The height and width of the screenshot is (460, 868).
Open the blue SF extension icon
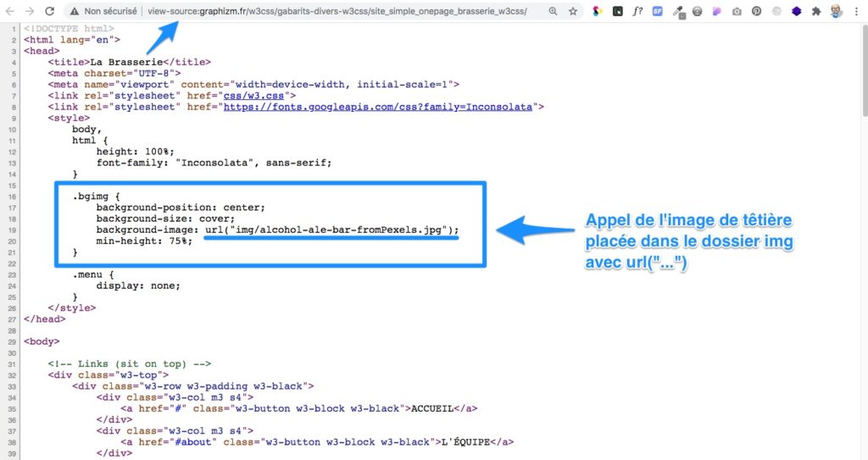point(657,11)
